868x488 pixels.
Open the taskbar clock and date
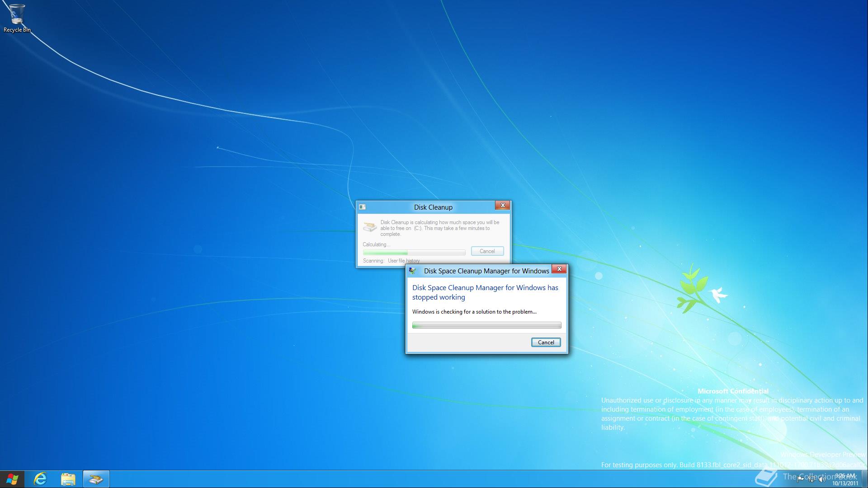click(845, 479)
